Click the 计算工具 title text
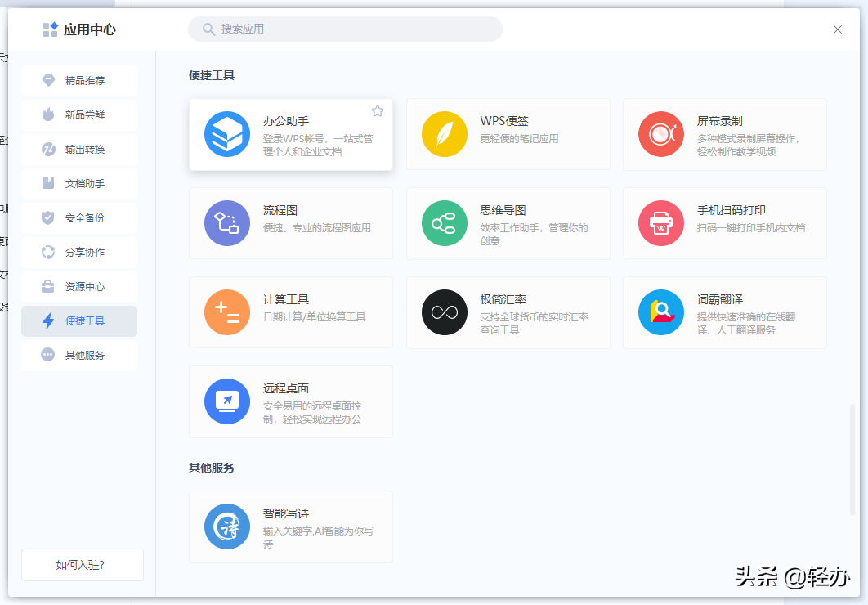868x605 pixels. pyautogui.click(x=285, y=299)
